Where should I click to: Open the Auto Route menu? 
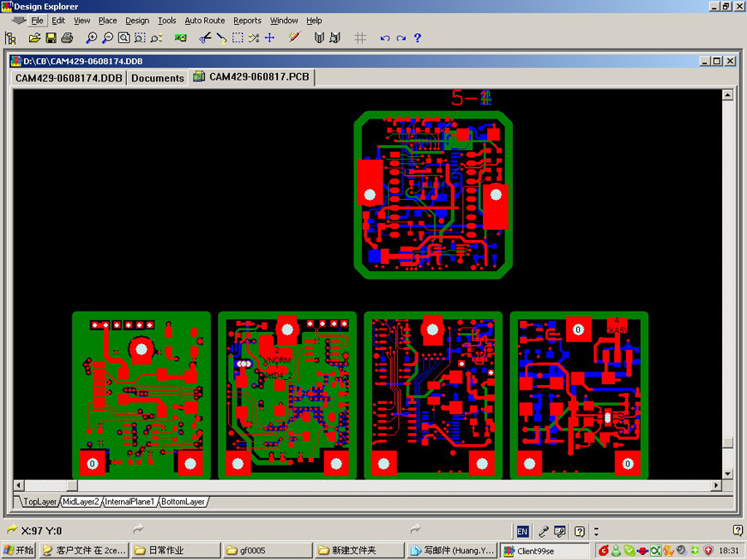204,21
